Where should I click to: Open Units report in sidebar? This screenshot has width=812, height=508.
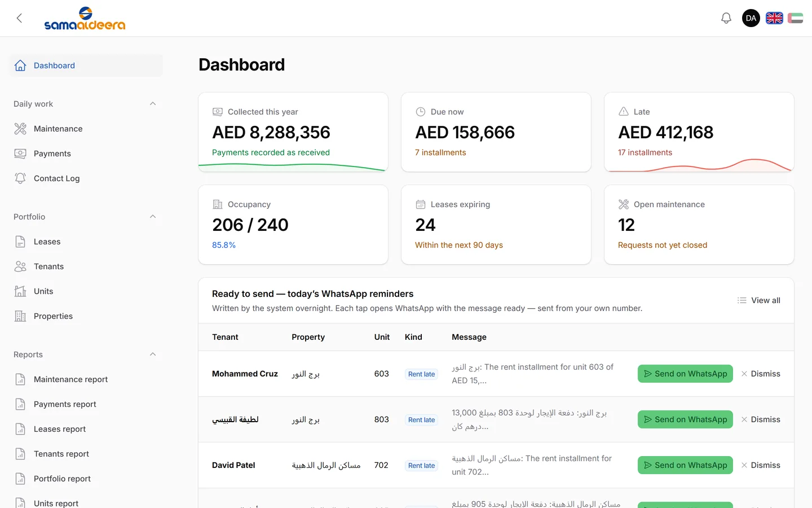[x=86, y=502]
